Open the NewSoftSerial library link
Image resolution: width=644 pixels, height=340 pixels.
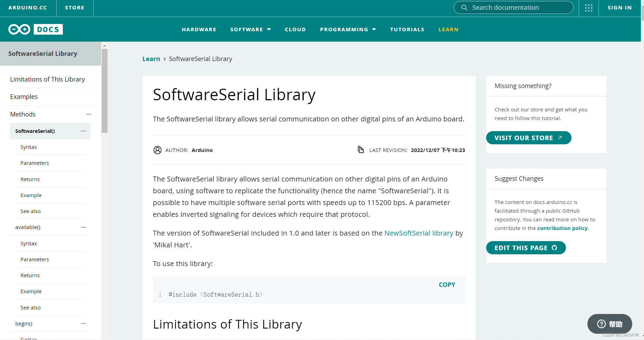[x=419, y=233]
